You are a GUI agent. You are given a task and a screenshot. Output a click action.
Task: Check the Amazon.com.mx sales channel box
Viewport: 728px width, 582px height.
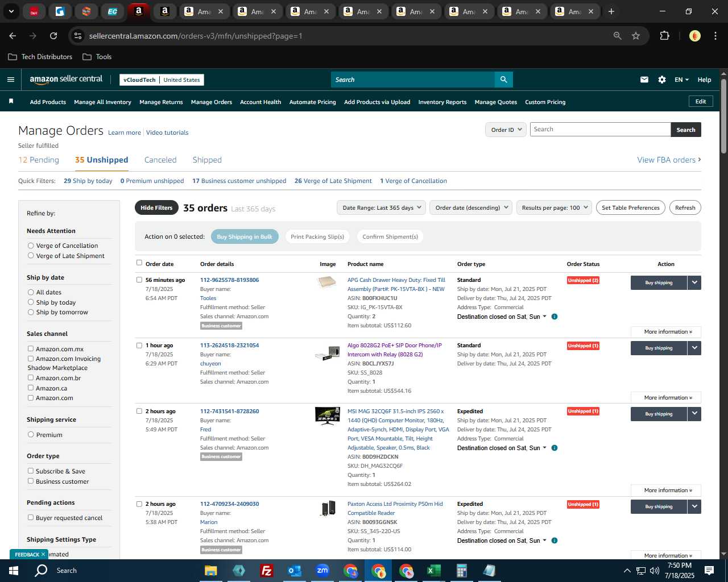(x=31, y=348)
